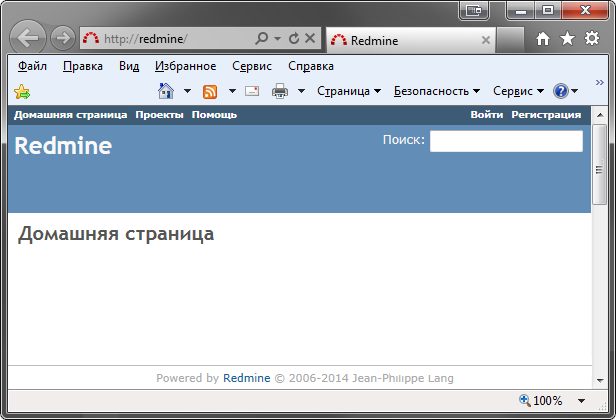Image resolution: width=616 pixels, height=420 pixels.
Task: Stop loading with the address bar X
Action: point(310,38)
